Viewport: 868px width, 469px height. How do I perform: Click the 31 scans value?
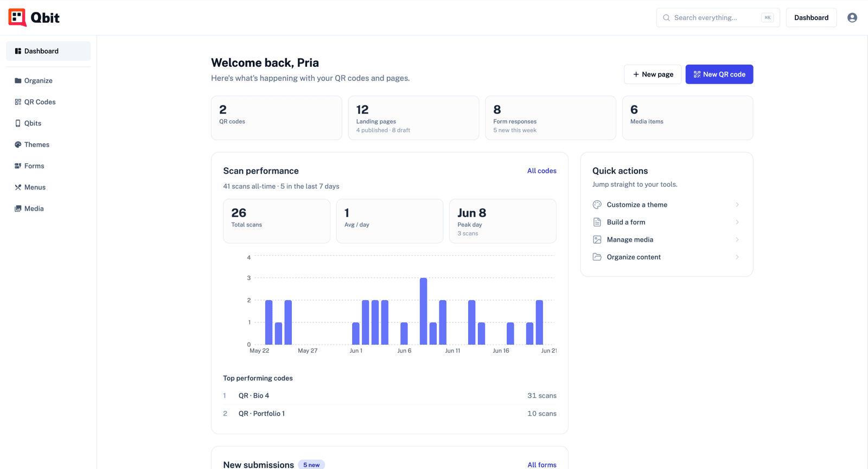[542, 396]
